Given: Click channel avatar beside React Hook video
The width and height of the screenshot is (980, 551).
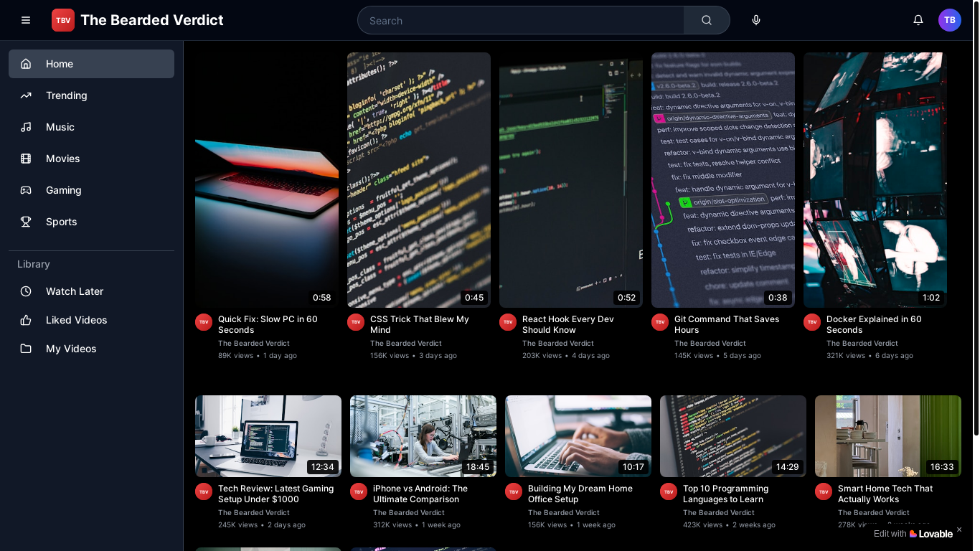Looking at the screenshot, I should tap(508, 322).
